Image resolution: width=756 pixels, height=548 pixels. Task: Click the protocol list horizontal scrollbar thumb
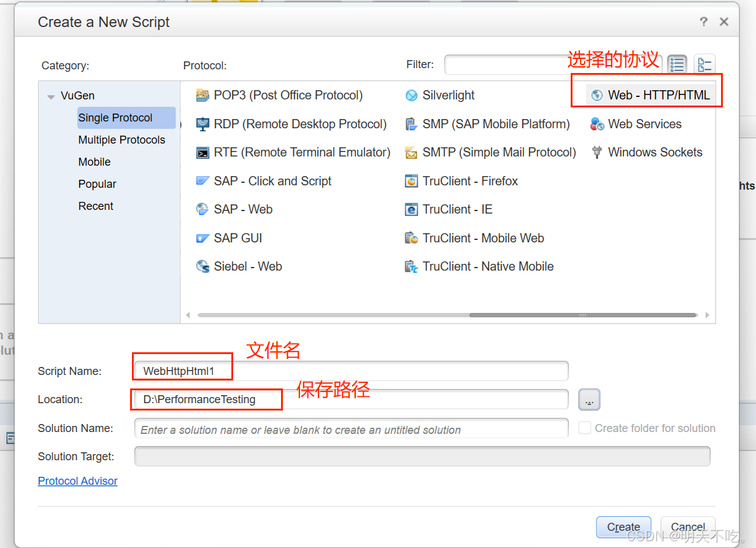click(583, 315)
